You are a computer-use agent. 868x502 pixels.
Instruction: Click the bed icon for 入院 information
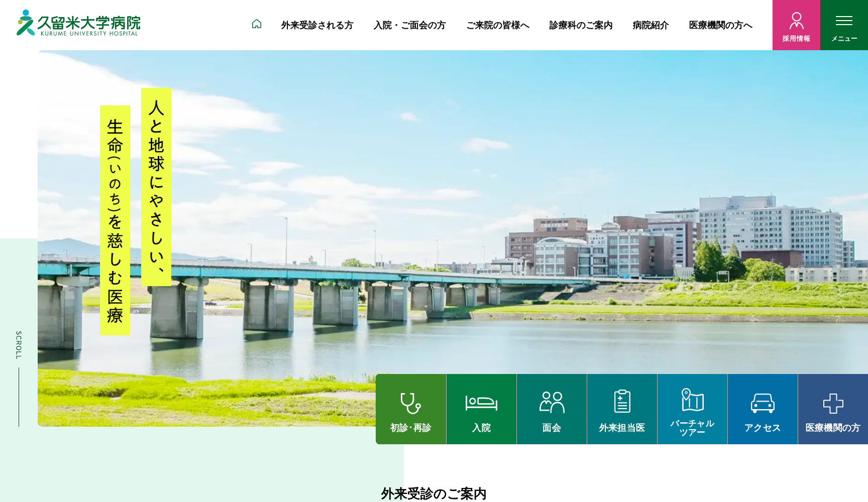481,402
